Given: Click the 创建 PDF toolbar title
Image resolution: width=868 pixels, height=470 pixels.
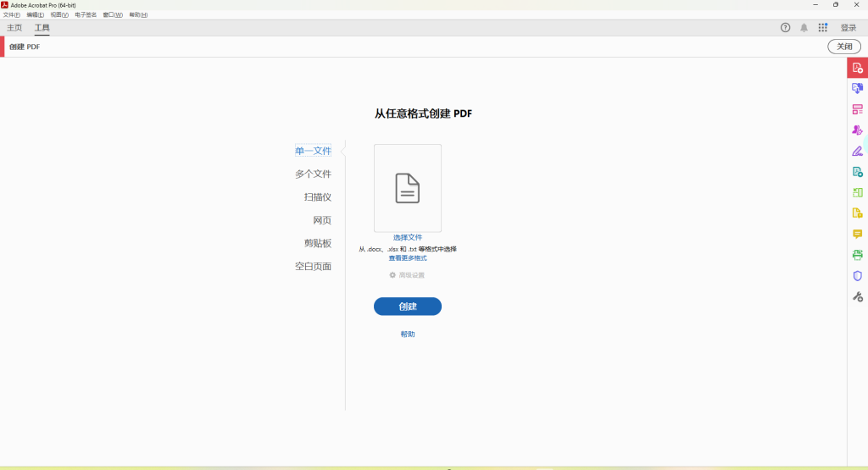Looking at the screenshot, I should pyautogui.click(x=25, y=47).
